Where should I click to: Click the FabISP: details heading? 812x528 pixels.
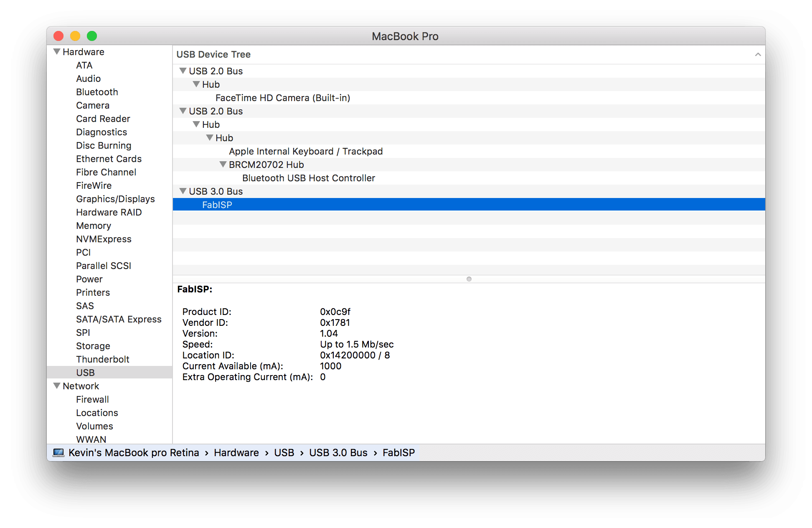pyautogui.click(x=195, y=289)
